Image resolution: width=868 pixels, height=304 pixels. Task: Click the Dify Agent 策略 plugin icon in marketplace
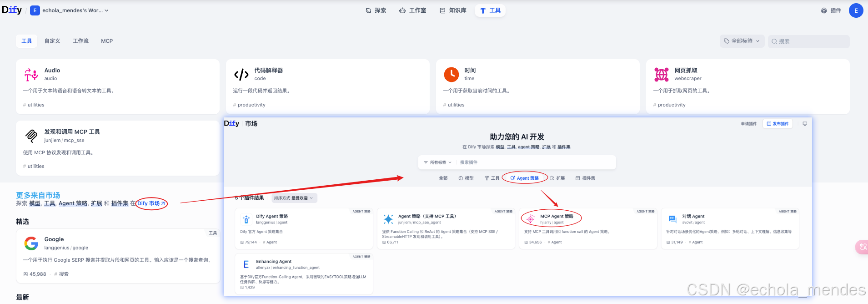point(246,219)
